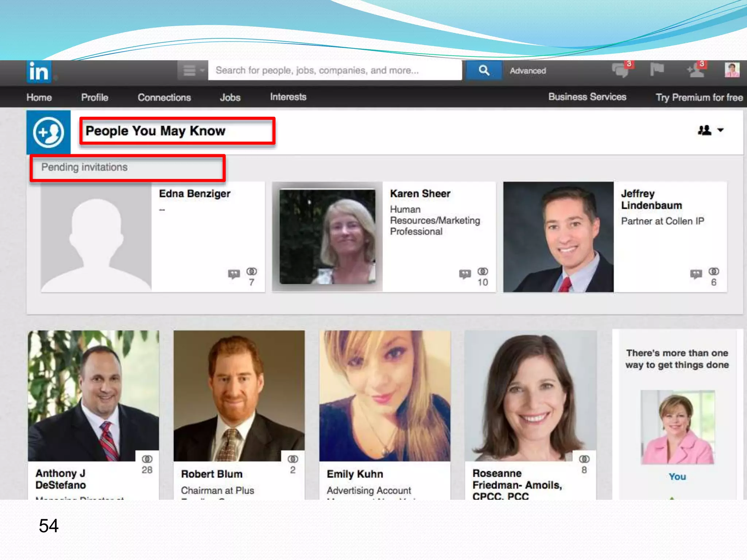This screenshot has height=560, width=747.
Task: Click the LinkedIn logo icon
Action: point(38,71)
